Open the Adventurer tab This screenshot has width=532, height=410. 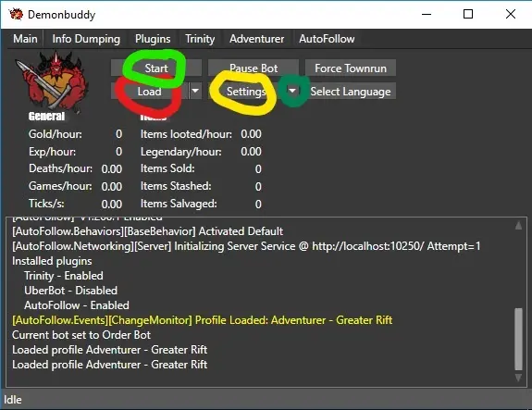257,39
